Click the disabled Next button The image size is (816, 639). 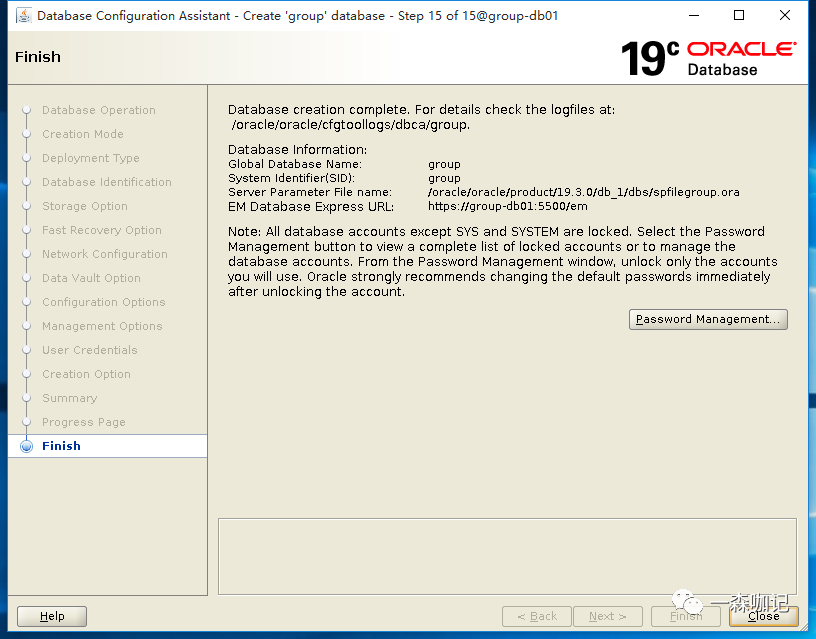pyautogui.click(x=607, y=616)
